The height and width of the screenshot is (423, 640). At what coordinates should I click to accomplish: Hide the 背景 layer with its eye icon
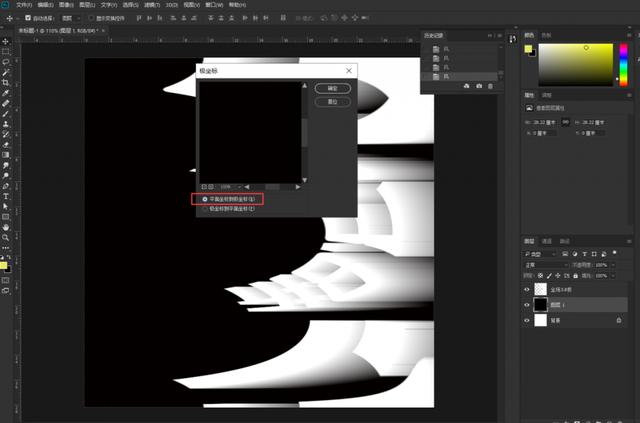(528, 320)
